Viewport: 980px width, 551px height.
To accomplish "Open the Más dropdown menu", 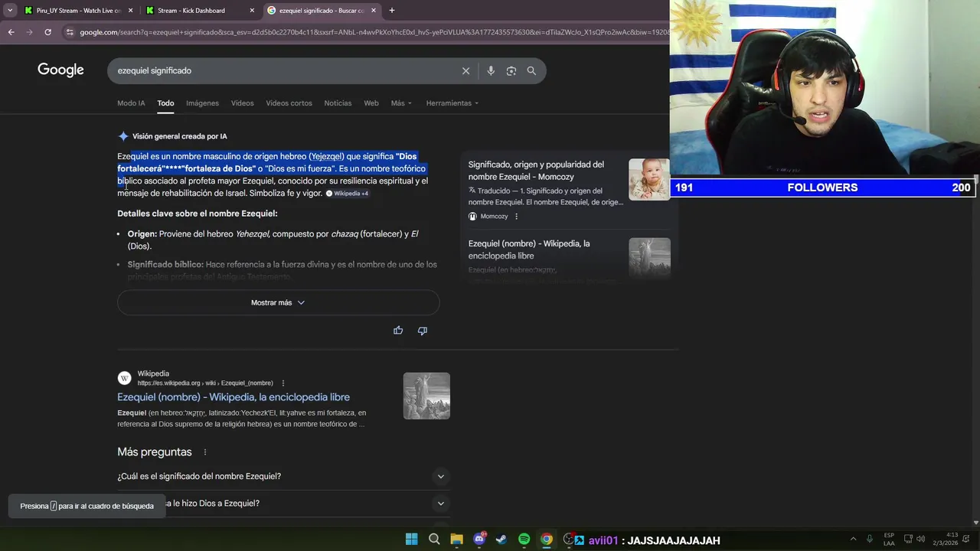I will 401,103.
